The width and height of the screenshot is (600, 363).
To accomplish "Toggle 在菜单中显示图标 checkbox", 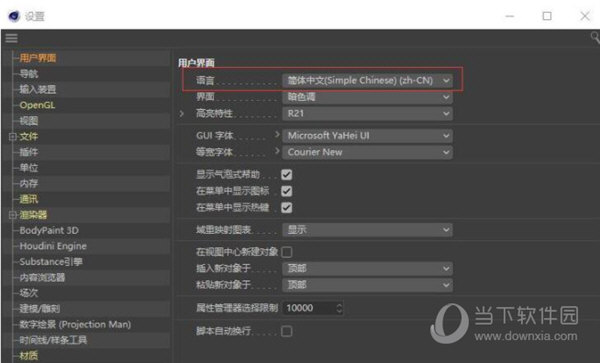I will (287, 191).
